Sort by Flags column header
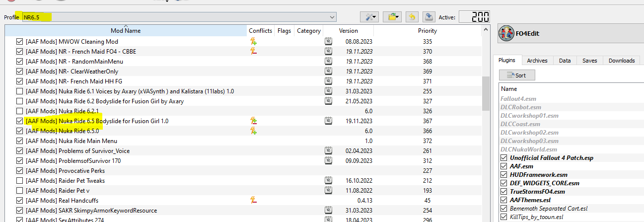Screen dimensions: 644x222 (x=285, y=30)
